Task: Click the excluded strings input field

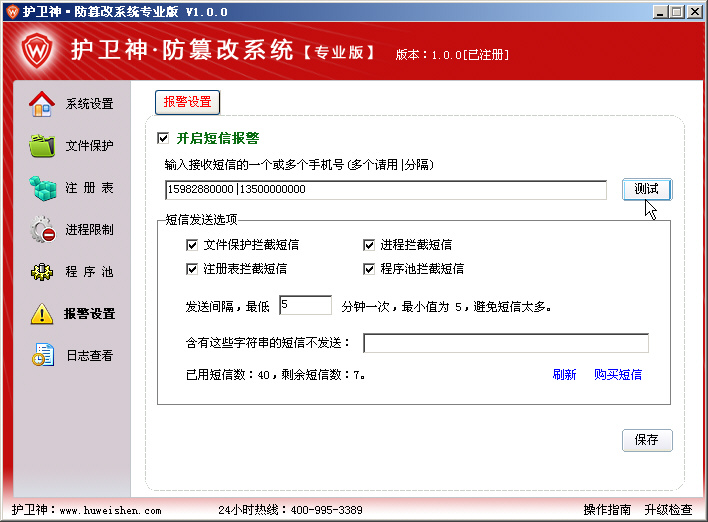Action: [506, 343]
